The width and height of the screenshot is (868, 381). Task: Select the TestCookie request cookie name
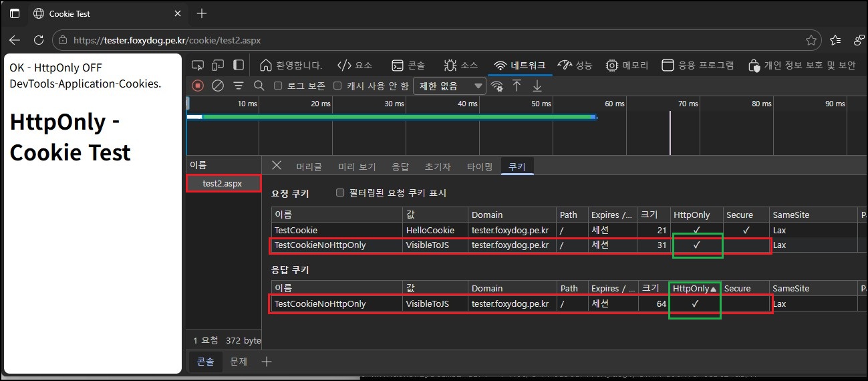click(296, 230)
